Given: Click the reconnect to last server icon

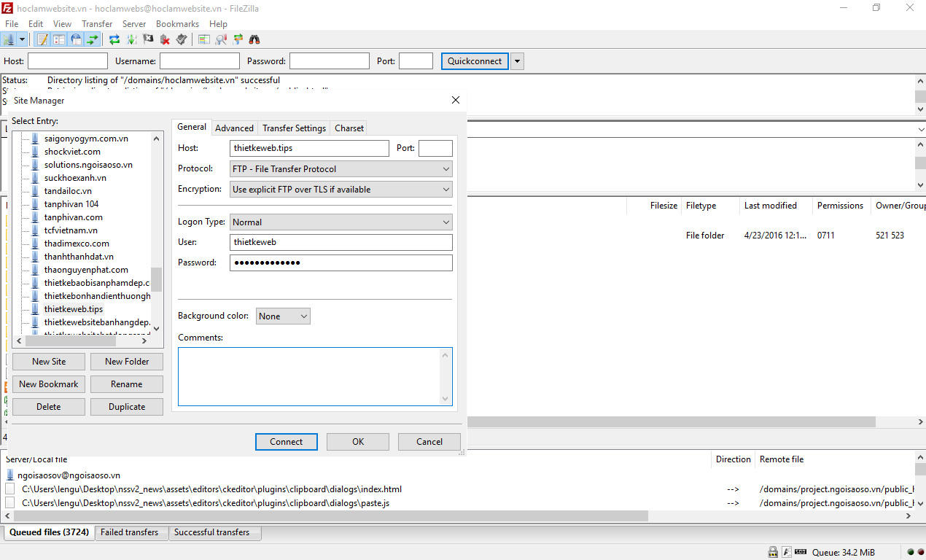Looking at the screenshot, I should [x=182, y=39].
